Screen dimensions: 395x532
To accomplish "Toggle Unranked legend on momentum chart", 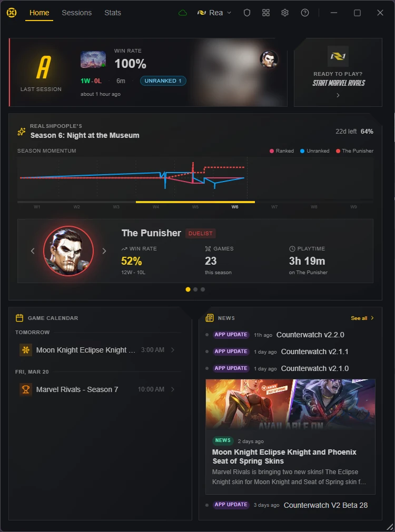I will 315,151.
